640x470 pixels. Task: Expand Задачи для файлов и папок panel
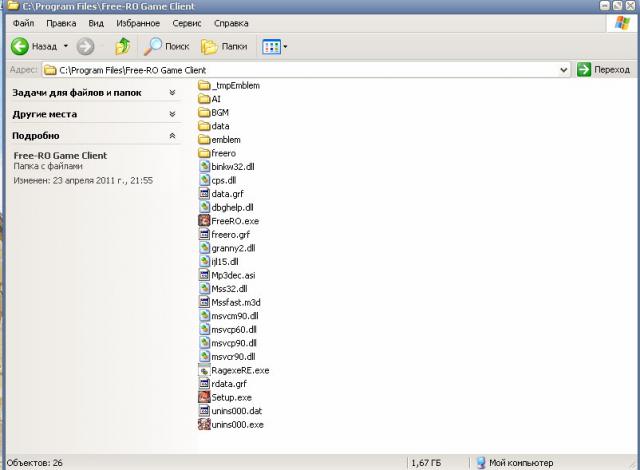tap(172, 93)
